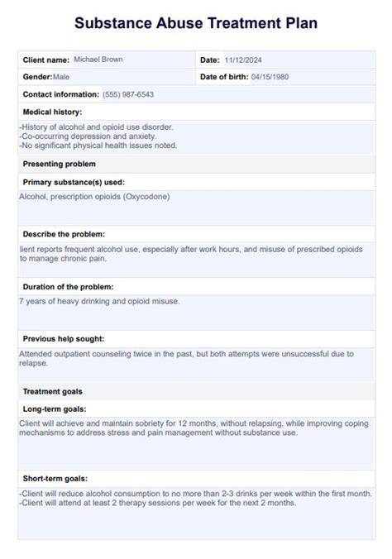The width and height of the screenshot is (392, 559).
Task: Select the Date of birth field
Action: coord(312,77)
